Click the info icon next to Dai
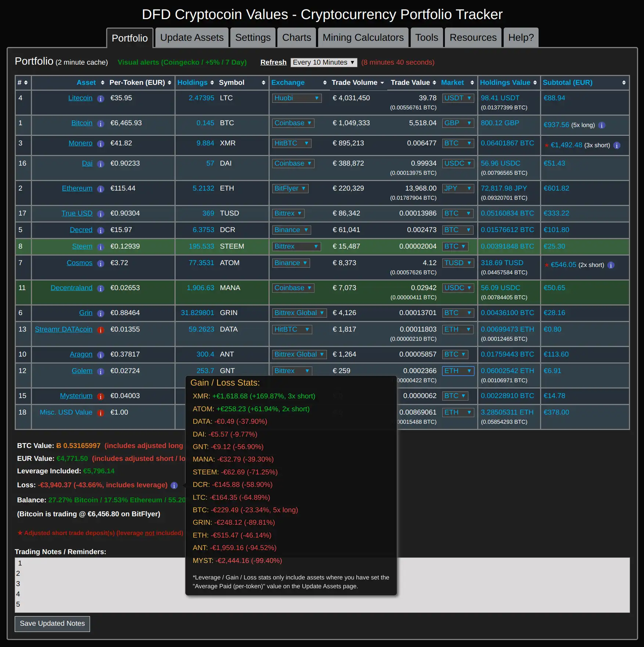This screenshot has width=644, height=647. click(101, 164)
